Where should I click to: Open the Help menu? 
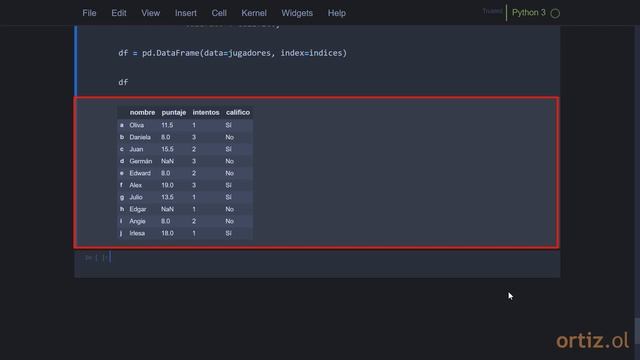click(337, 13)
